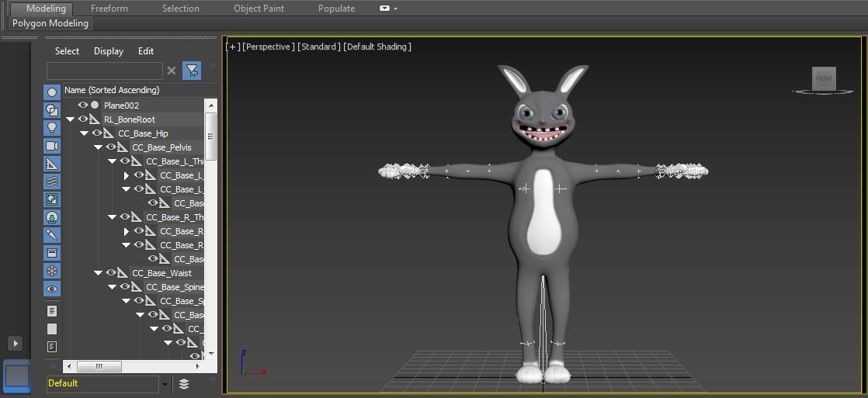
Task: Toggle Display Bones filter icon
Action: point(52,235)
